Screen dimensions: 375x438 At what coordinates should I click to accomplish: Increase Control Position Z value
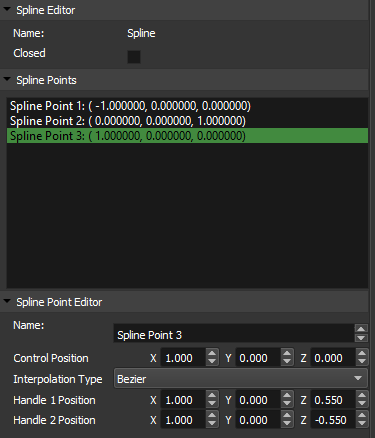pos(362,354)
